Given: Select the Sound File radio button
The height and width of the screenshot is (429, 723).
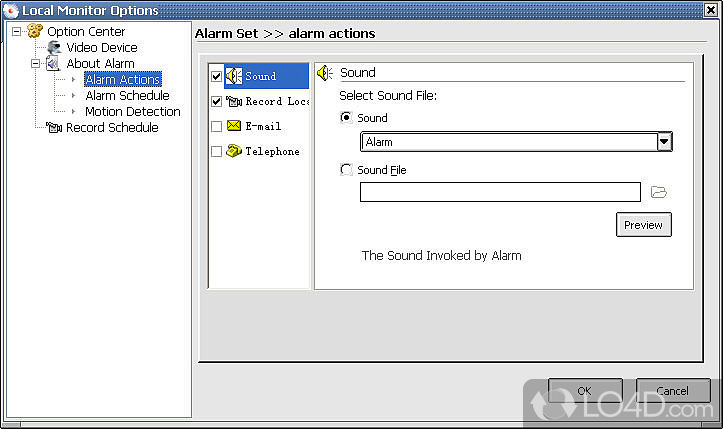Looking at the screenshot, I should 346,170.
